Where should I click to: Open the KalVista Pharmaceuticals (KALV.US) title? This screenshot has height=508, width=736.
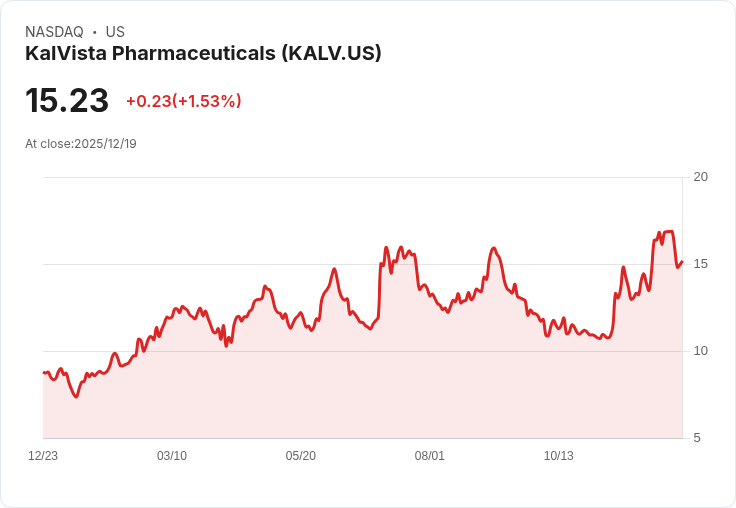click(x=203, y=53)
